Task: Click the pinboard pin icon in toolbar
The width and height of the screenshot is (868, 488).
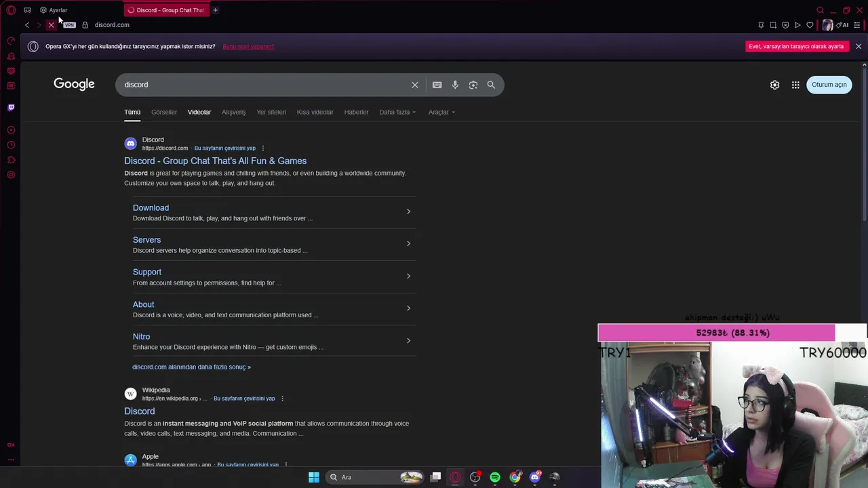Action: (761, 25)
